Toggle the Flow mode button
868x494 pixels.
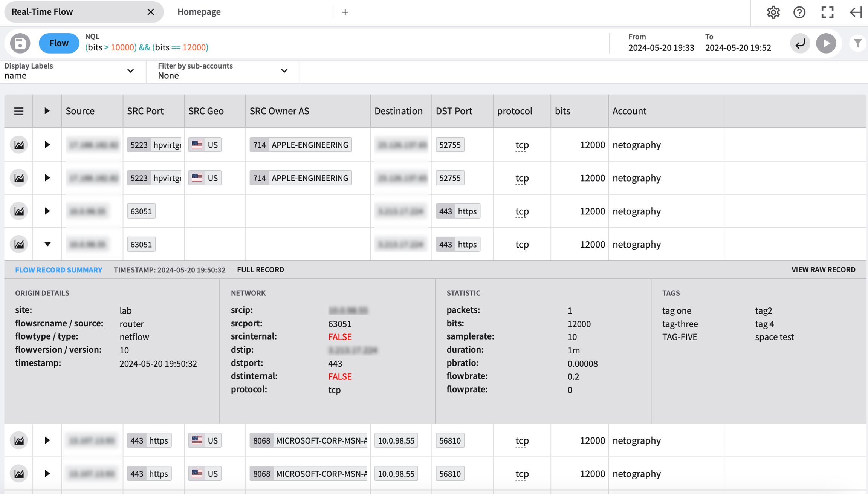pyautogui.click(x=59, y=43)
